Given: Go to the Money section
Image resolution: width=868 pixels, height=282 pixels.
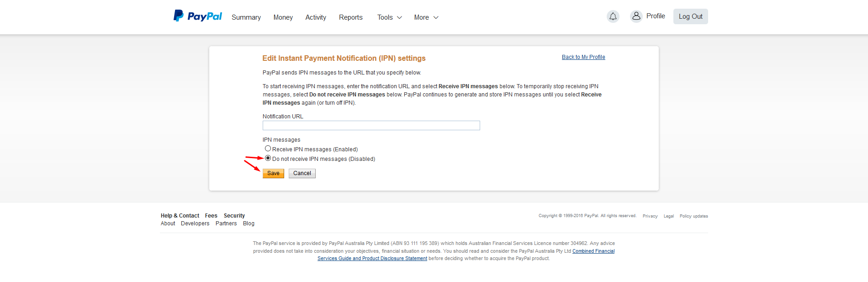Looking at the screenshot, I should (x=283, y=17).
